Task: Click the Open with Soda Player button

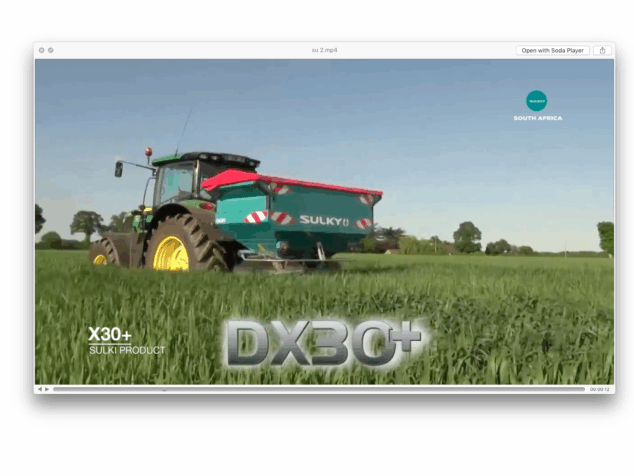Action: [552, 51]
